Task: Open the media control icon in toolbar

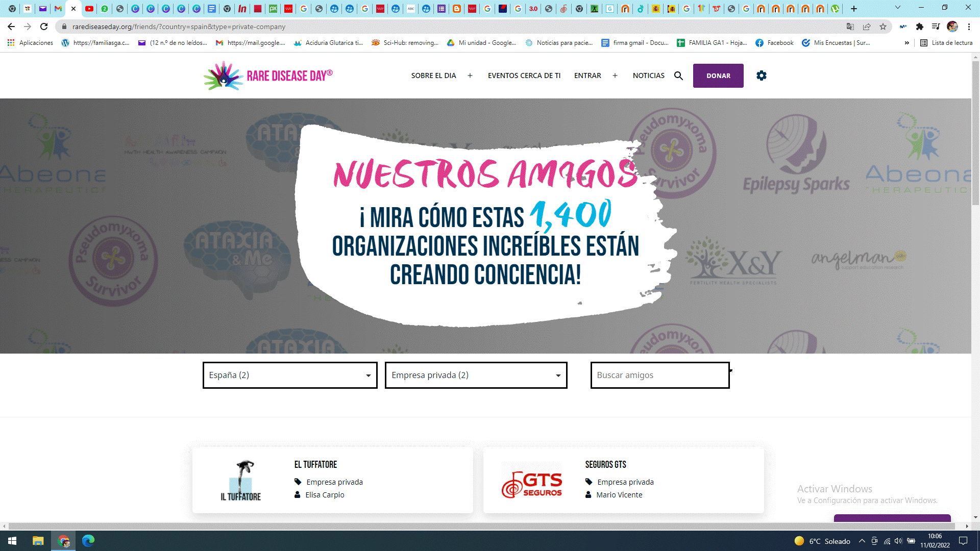Action: [x=936, y=27]
